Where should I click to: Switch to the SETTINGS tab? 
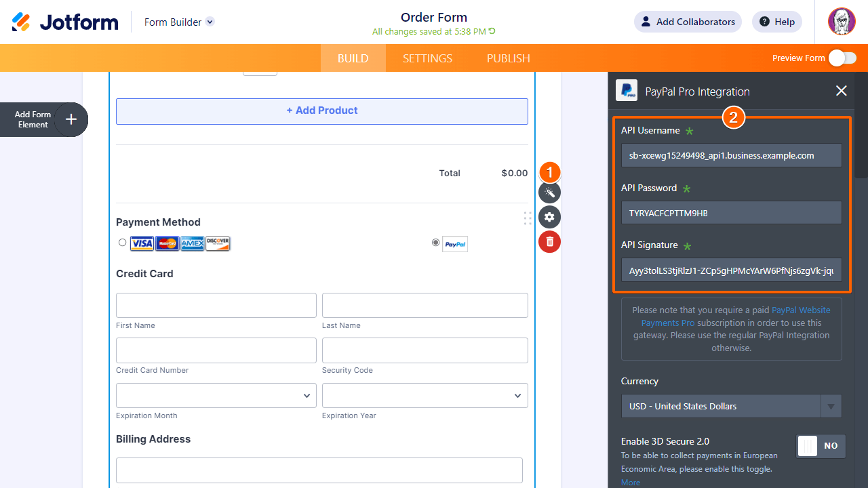pos(428,58)
